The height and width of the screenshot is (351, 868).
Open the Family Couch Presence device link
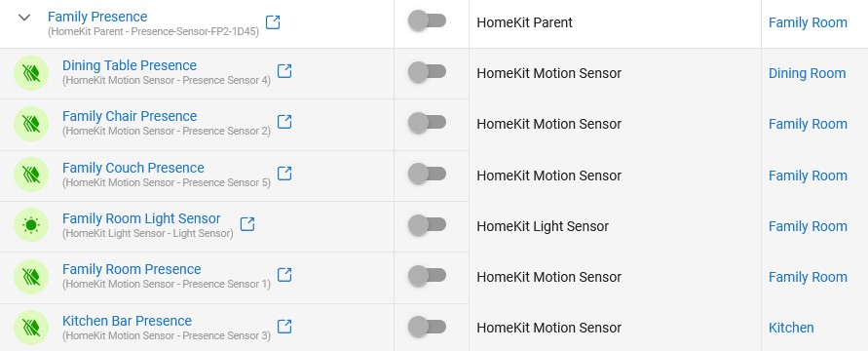[x=132, y=168]
